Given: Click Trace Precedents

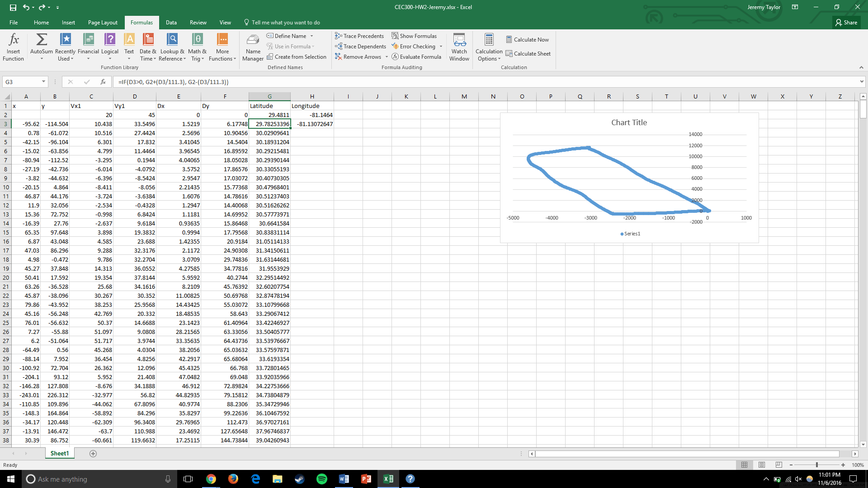Looking at the screenshot, I should click(359, 36).
